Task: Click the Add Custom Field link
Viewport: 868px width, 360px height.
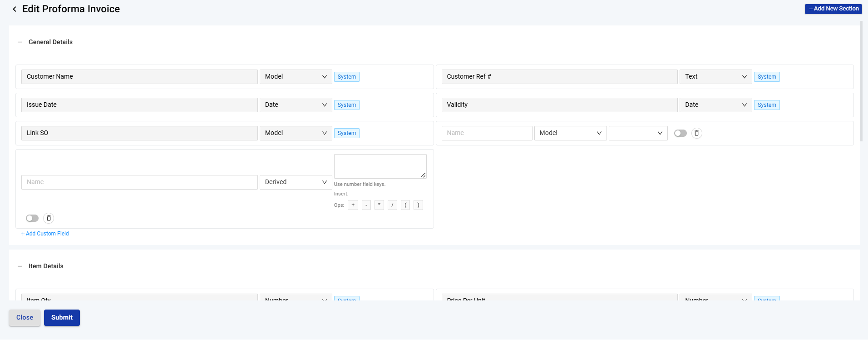Action: coord(45,234)
